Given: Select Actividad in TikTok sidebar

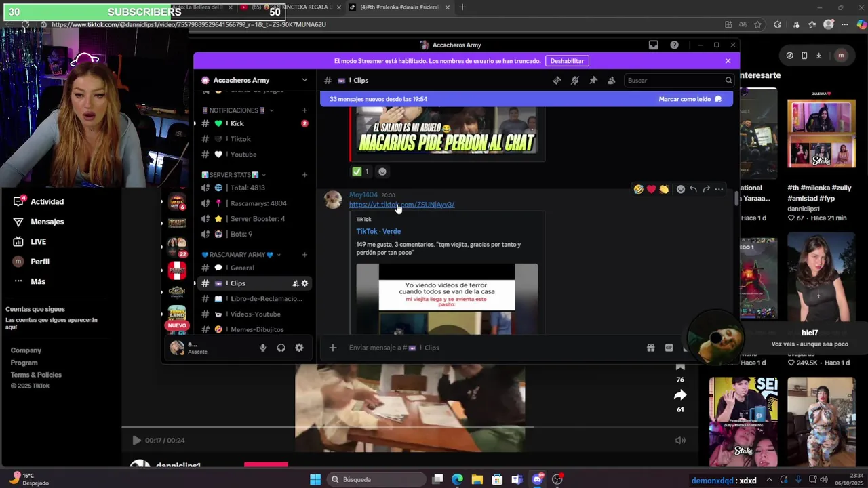Looking at the screenshot, I should point(39,201).
